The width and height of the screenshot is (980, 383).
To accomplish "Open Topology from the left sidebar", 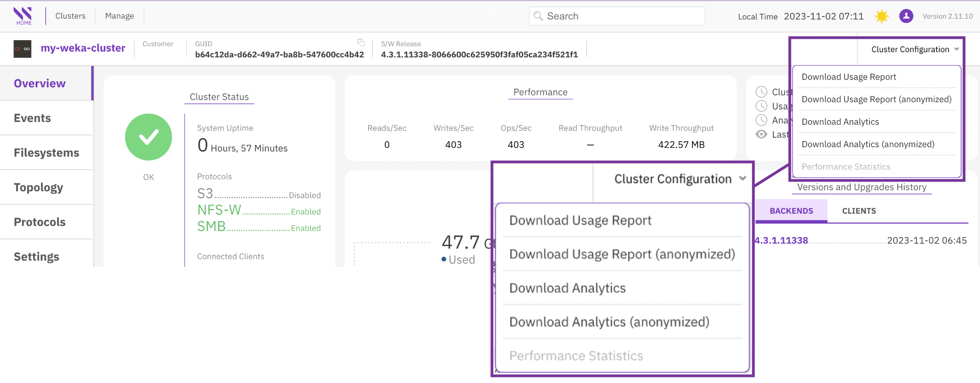I will pos(38,188).
